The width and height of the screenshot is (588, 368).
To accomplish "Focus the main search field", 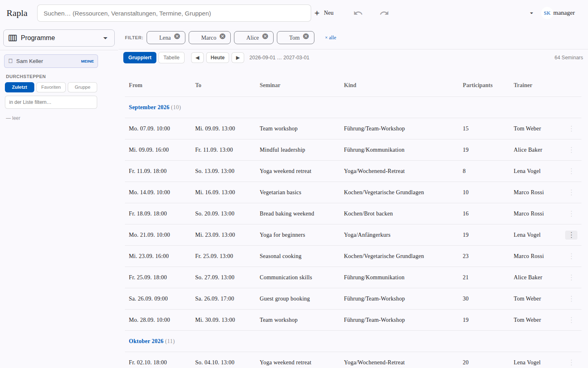I will click(174, 13).
